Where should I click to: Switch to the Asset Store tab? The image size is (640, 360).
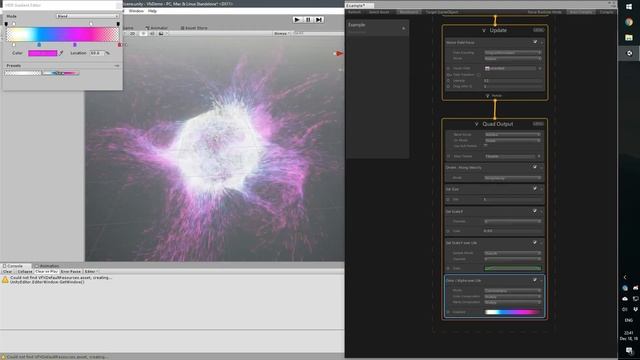(194, 28)
